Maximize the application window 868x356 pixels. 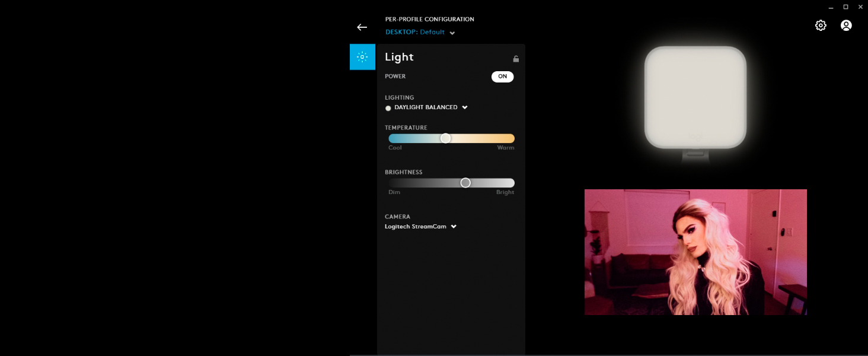click(845, 7)
